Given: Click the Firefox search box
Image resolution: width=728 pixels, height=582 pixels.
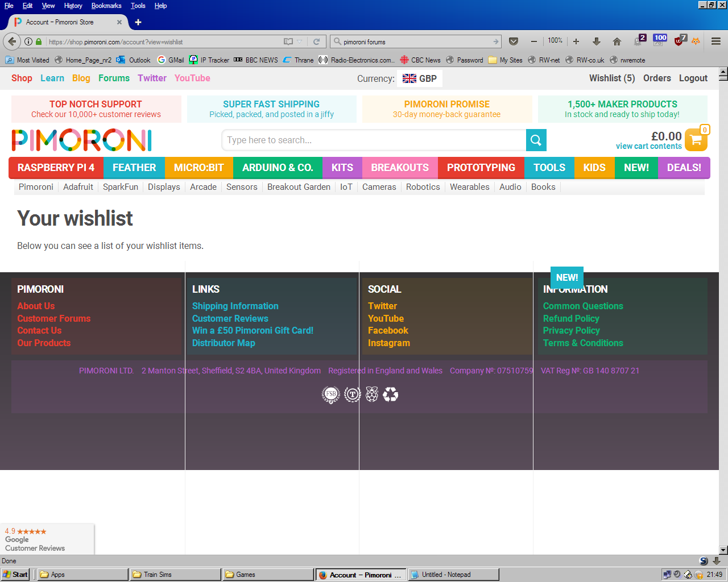Looking at the screenshot, I should 416,41.
